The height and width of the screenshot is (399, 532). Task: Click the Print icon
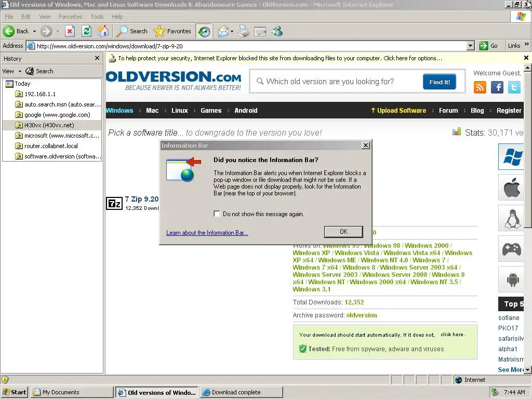(x=243, y=31)
